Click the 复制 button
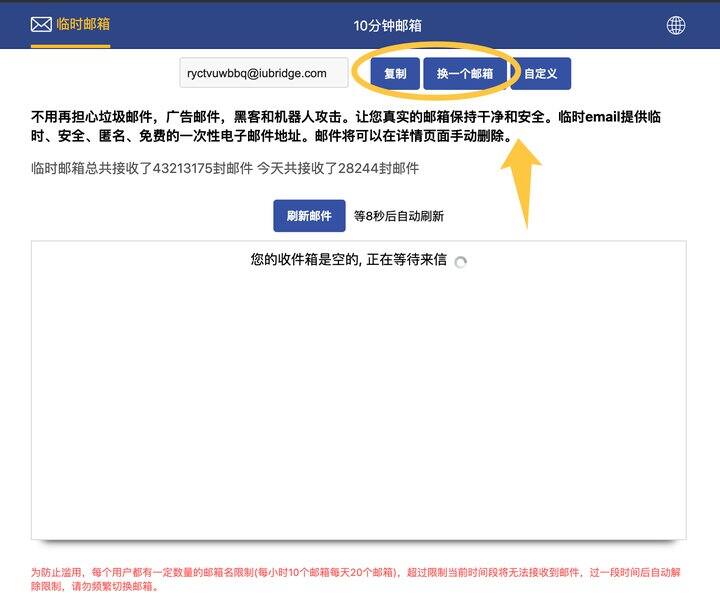This screenshot has height=600, width=720. (x=395, y=73)
